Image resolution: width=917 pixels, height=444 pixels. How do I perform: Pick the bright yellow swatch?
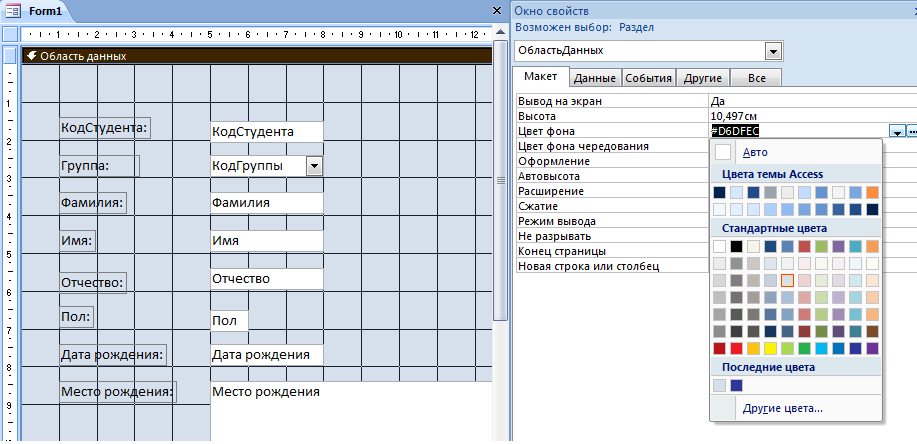(x=770, y=349)
